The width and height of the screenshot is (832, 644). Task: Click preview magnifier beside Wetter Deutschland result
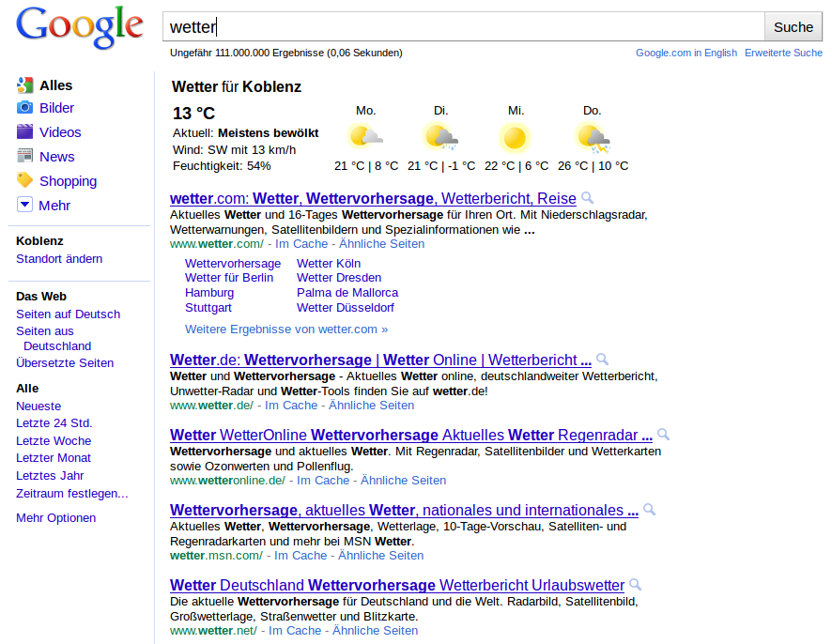(x=635, y=585)
